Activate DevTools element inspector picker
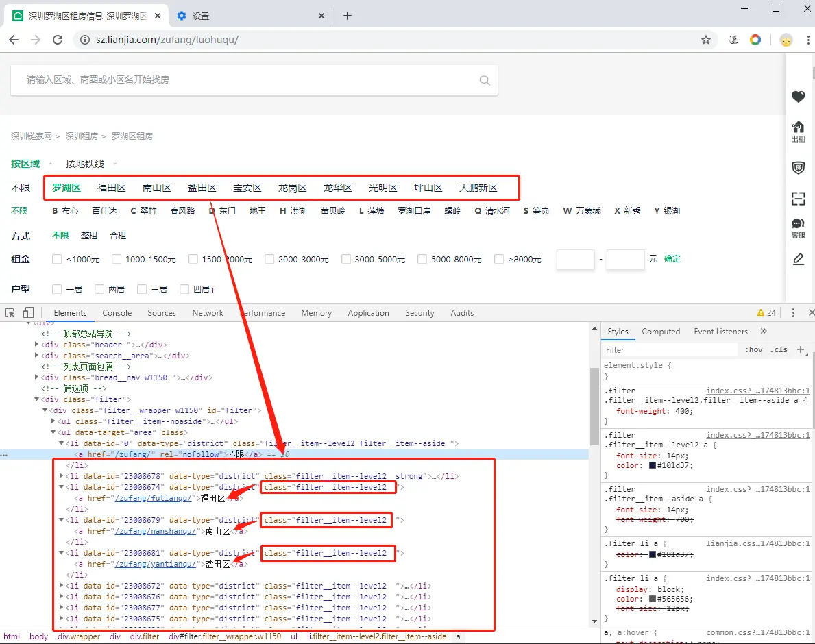Screen dimensions: 815x644 [10, 312]
